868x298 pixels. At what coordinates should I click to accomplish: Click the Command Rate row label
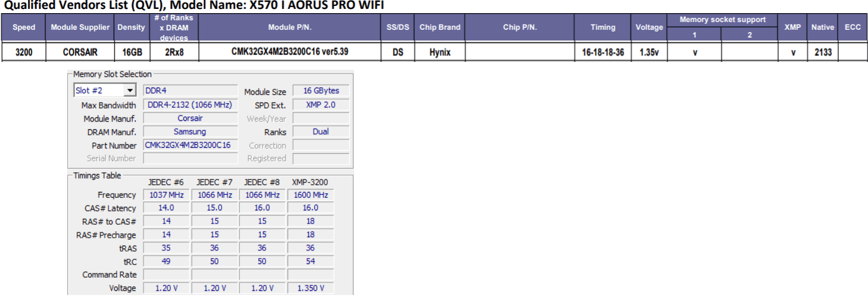110,275
